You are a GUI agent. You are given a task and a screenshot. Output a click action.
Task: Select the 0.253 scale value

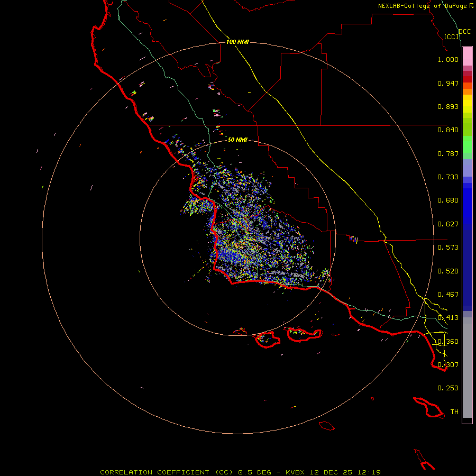click(x=448, y=388)
